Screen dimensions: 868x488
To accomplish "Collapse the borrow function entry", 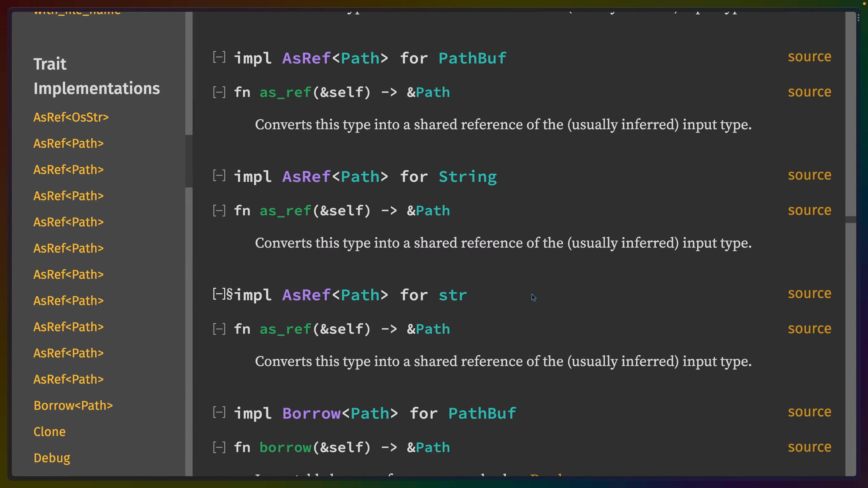I will pyautogui.click(x=219, y=447).
